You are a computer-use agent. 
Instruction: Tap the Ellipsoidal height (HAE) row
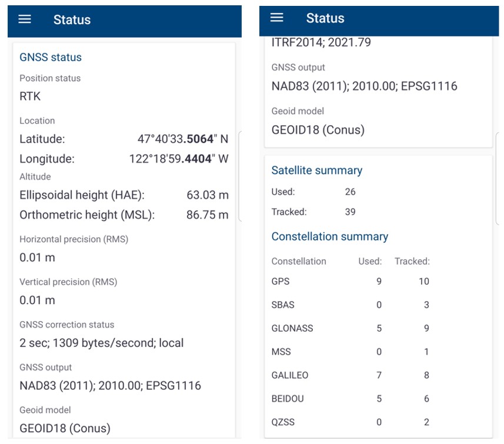click(124, 195)
